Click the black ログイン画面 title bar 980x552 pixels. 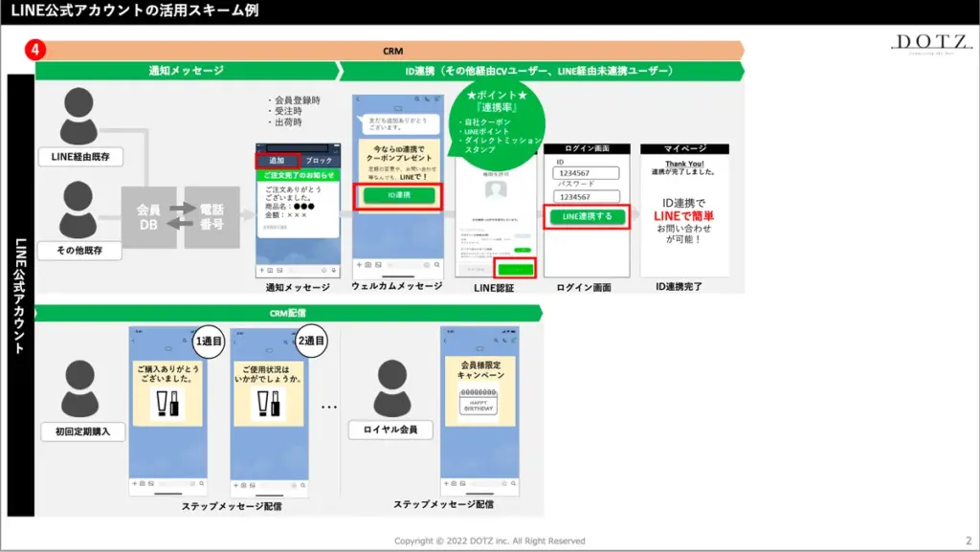587,148
